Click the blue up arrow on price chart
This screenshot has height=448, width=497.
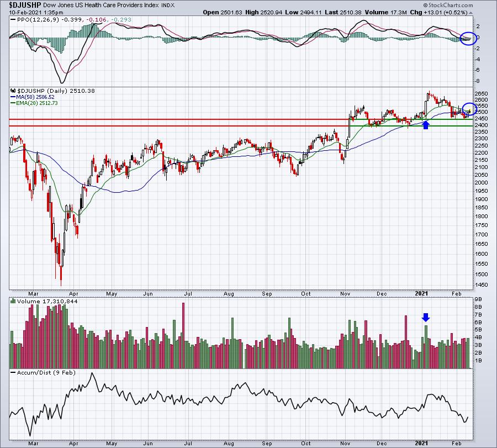coord(426,125)
